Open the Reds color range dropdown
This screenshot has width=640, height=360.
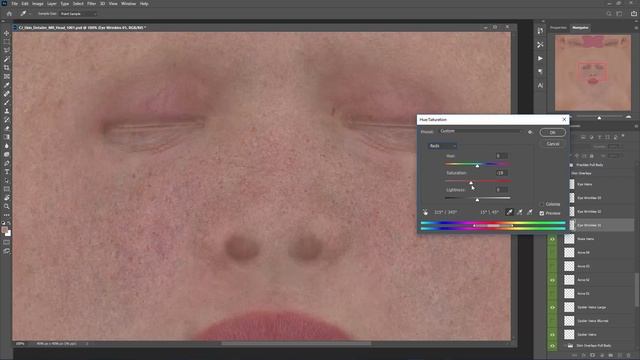point(442,146)
